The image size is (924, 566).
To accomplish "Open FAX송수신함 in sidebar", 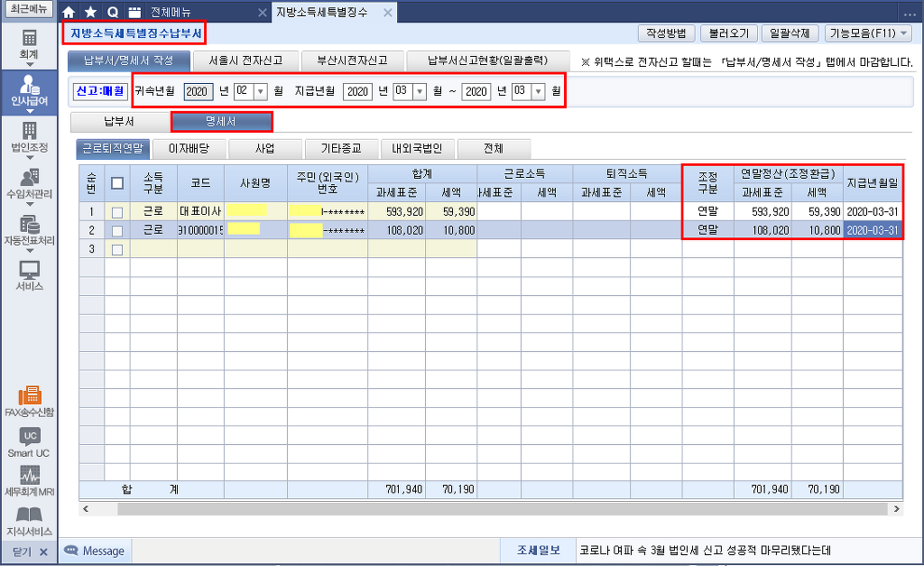I will pyautogui.click(x=29, y=402).
